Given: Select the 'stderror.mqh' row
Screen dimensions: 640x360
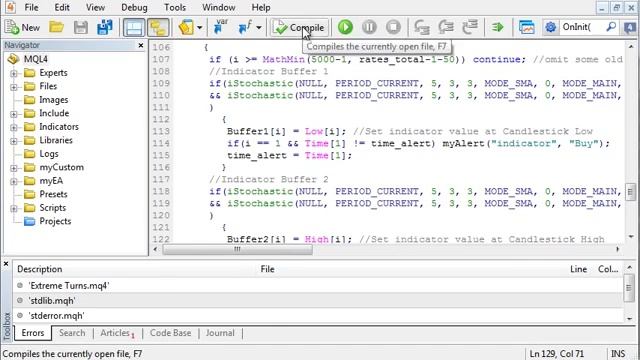Looking at the screenshot, I should tap(318, 316).
